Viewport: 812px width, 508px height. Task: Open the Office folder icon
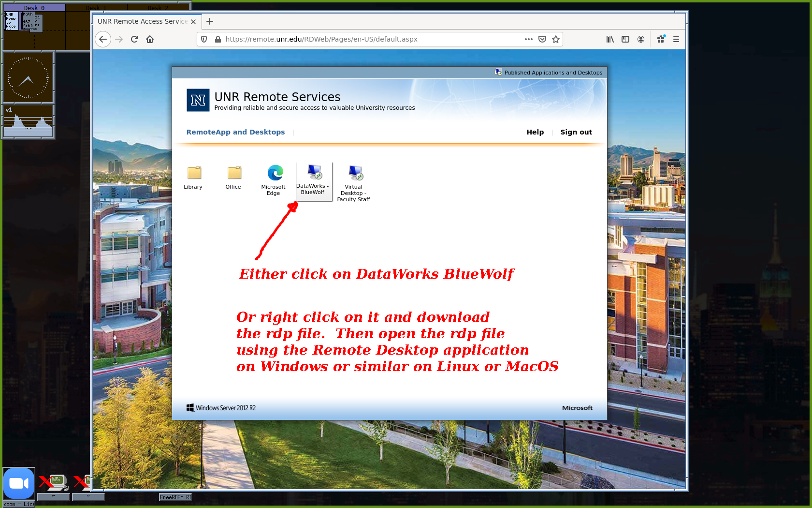click(x=234, y=173)
